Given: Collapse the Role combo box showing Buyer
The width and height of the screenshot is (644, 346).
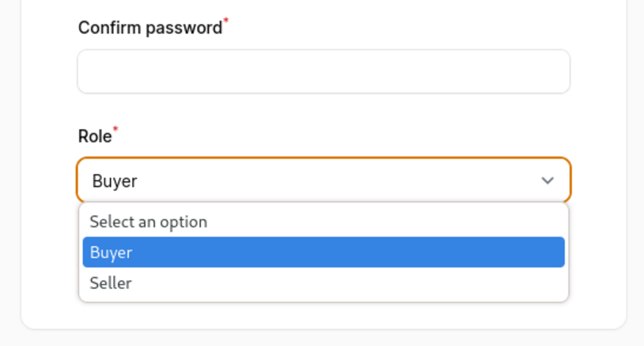Looking at the screenshot, I should (323, 181).
